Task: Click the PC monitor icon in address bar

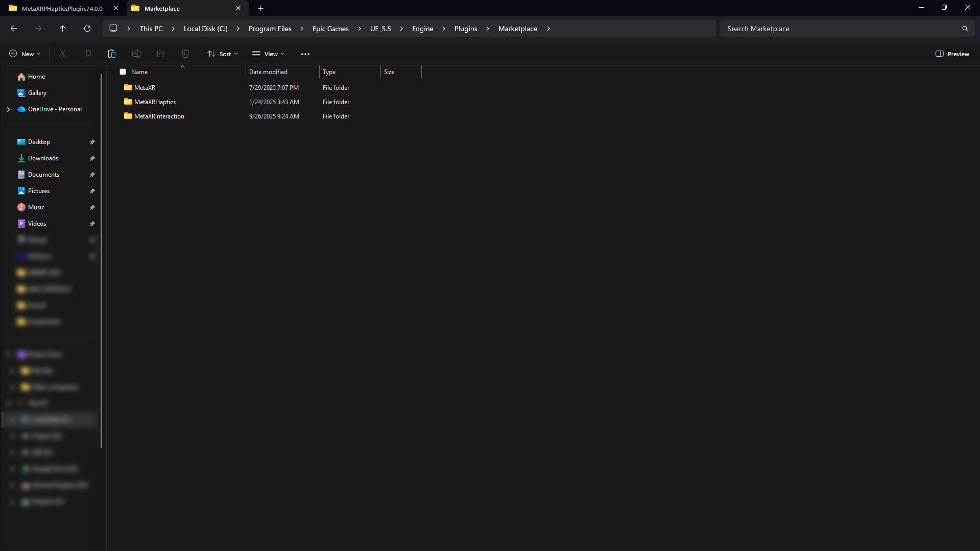Action: tap(113, 29)
